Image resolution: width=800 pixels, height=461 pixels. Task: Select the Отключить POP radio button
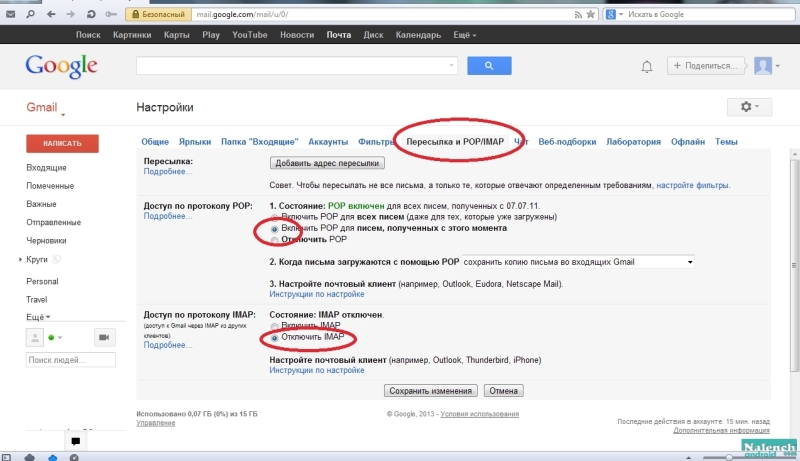(x=274, y=240)
